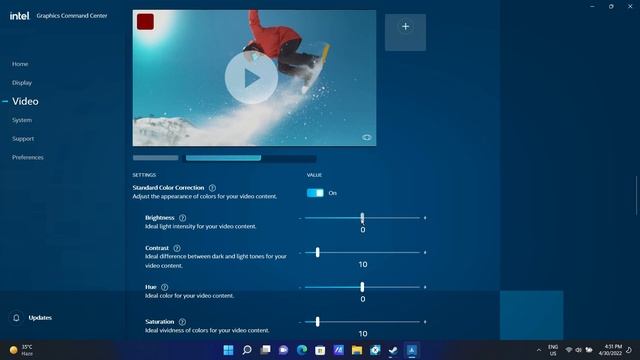
Task: Click the volume tray icon
Action: pyautogui.click(x=578, y=350)
